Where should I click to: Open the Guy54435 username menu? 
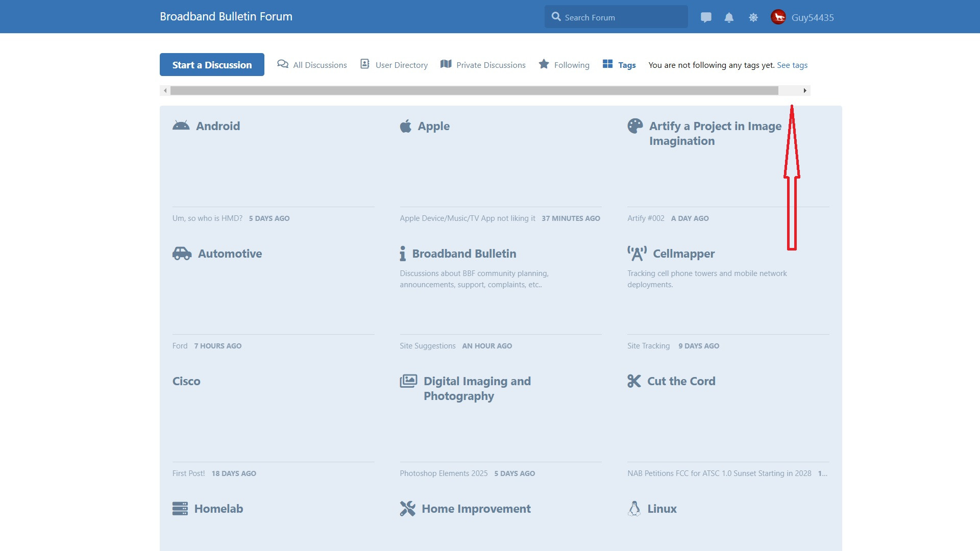[813, 17]
